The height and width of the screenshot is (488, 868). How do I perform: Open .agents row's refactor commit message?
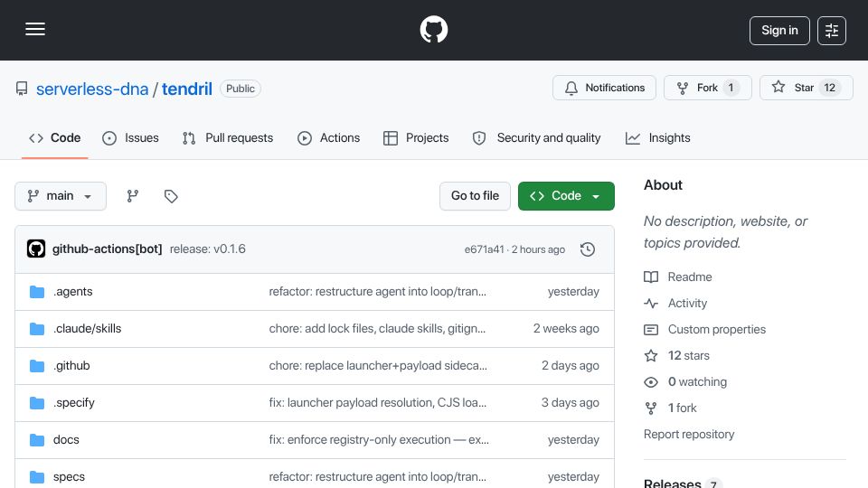[378, 292]
